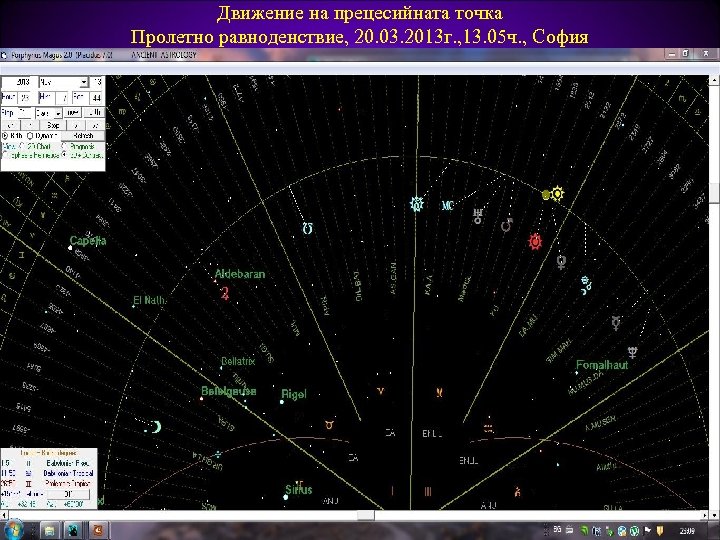Click the seconds value field showing 44
The width and height of the screenshot is (720, 540).
coord(96,97)
